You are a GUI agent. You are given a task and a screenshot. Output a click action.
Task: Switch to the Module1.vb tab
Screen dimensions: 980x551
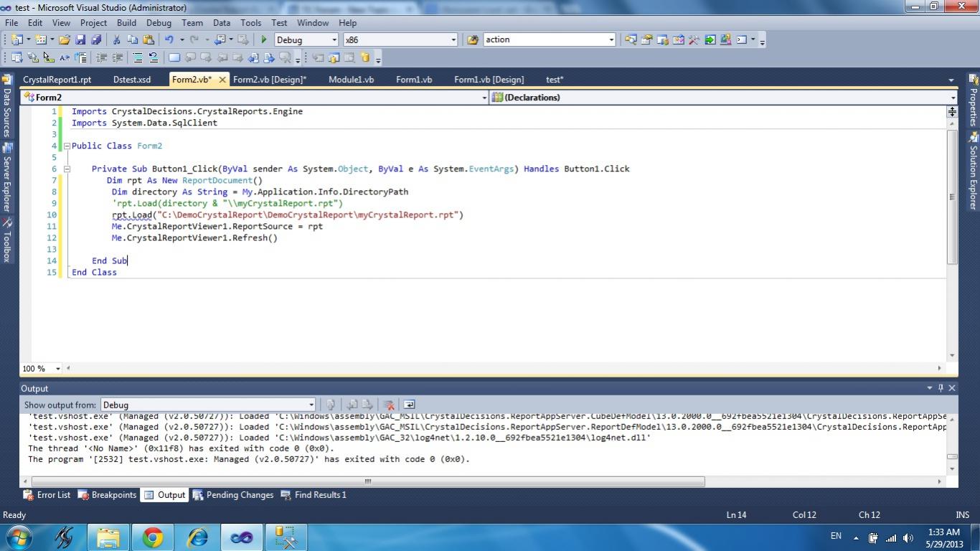[x=351, y=80]
